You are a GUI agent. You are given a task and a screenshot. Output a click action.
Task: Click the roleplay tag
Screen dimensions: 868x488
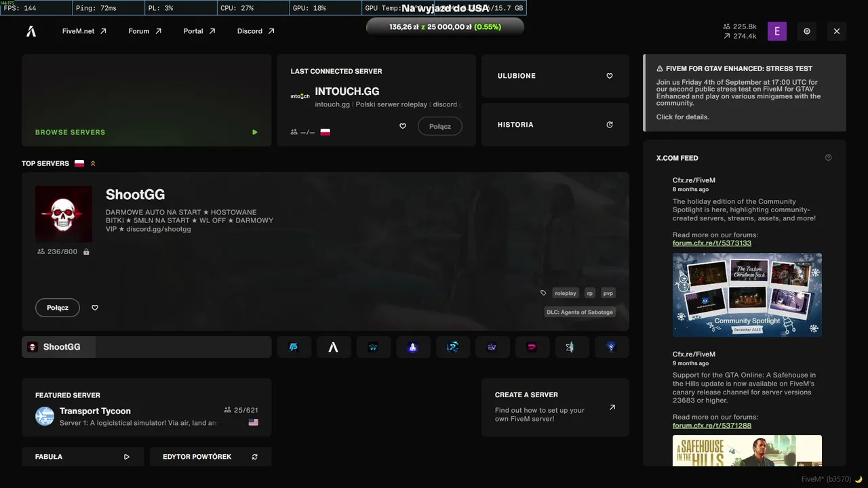pyautogui.click(x=566, y=293)
